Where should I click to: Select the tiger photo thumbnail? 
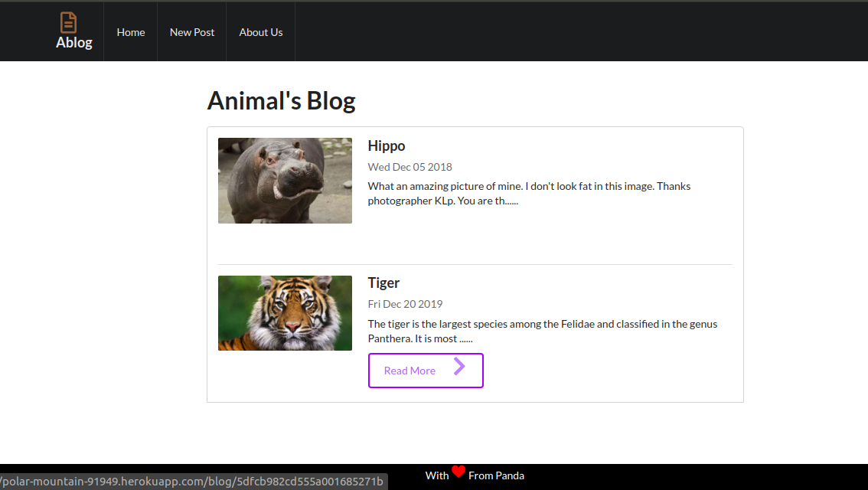click(285, 313)
